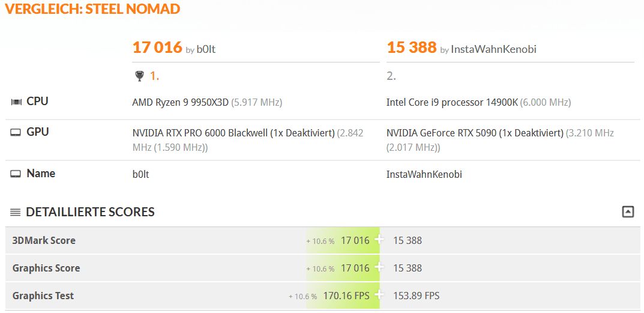This screenshot has width=644, height=313.
Task: Click NVIDIA RTX PRO 6000 Blackwell entry
Action: click(233, 133)
